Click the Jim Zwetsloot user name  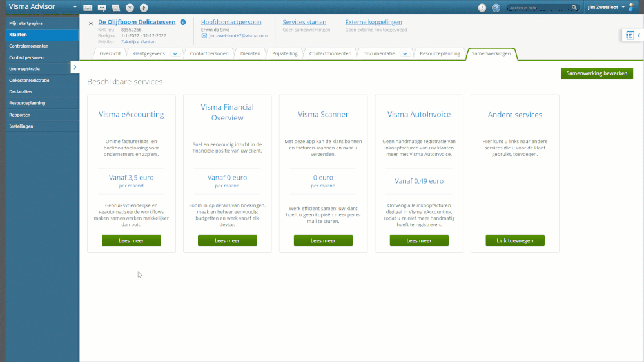click(603, 7)
